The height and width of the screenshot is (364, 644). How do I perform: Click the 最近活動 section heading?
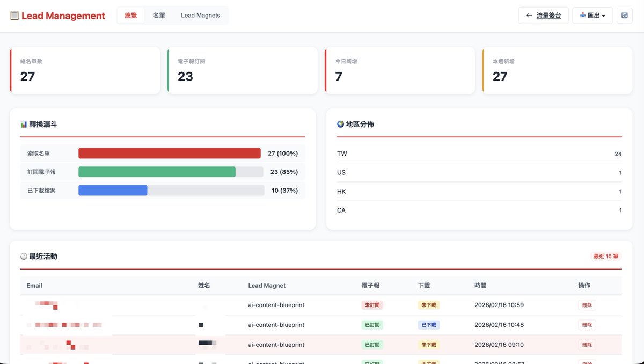pos(43,257)
